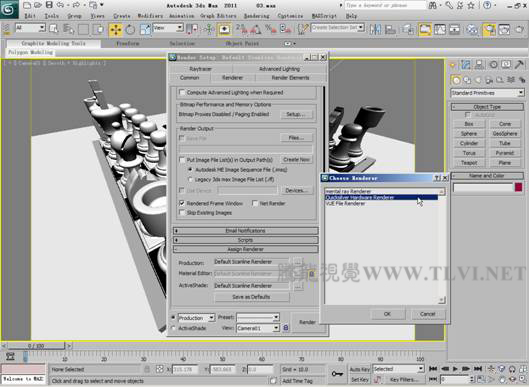Open the Preset dropdown in Render Setup

tap(257, 317)
